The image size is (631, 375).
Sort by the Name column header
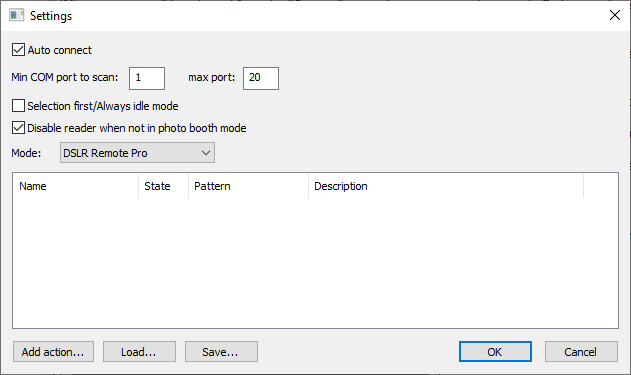pos(76,186)
